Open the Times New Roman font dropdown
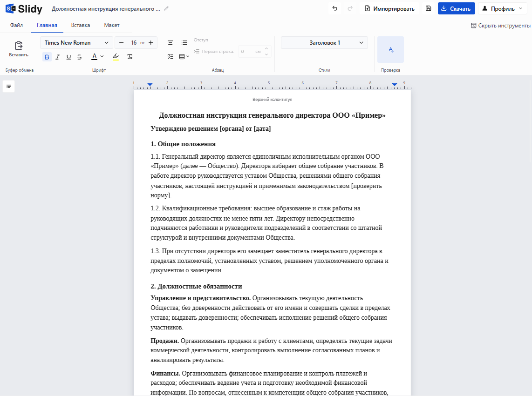This screenshot has height=396, width=532. click(x=77, y=43)
